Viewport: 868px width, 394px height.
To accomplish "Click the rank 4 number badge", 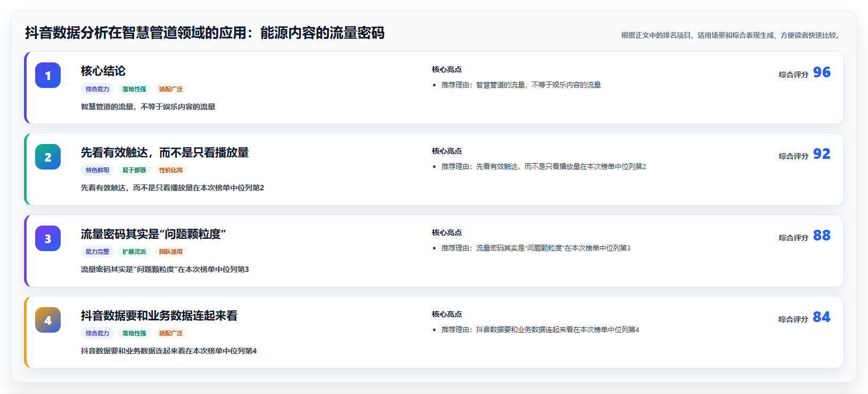I will pyautogui.click(x=48, y=320).
